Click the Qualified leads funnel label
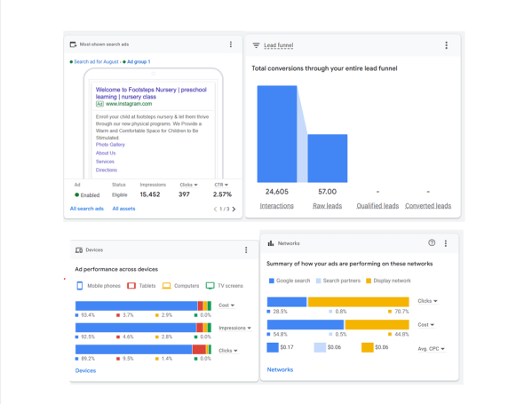 pyautogui.click(x=377, y=206)
